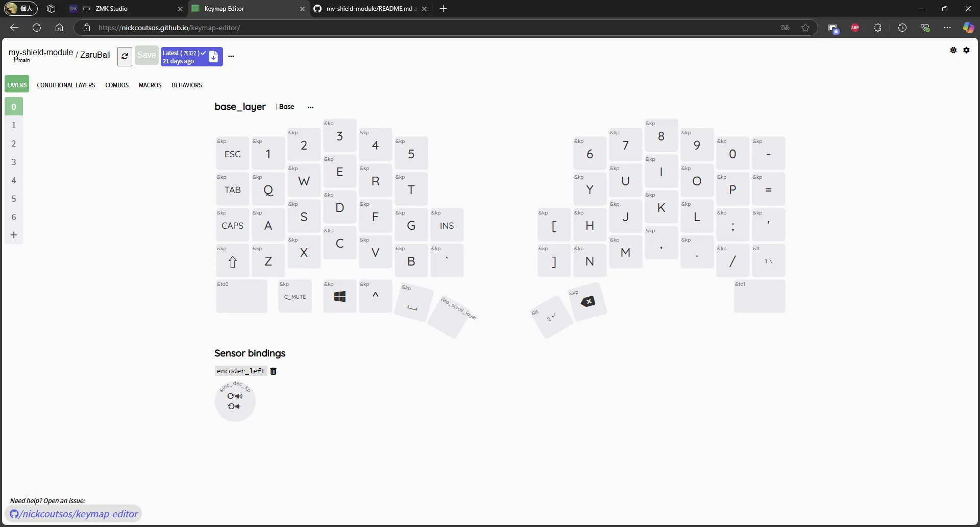Open the GitHub README browser tab favicon
Screen dimensions: 980x527
(318, 9)
